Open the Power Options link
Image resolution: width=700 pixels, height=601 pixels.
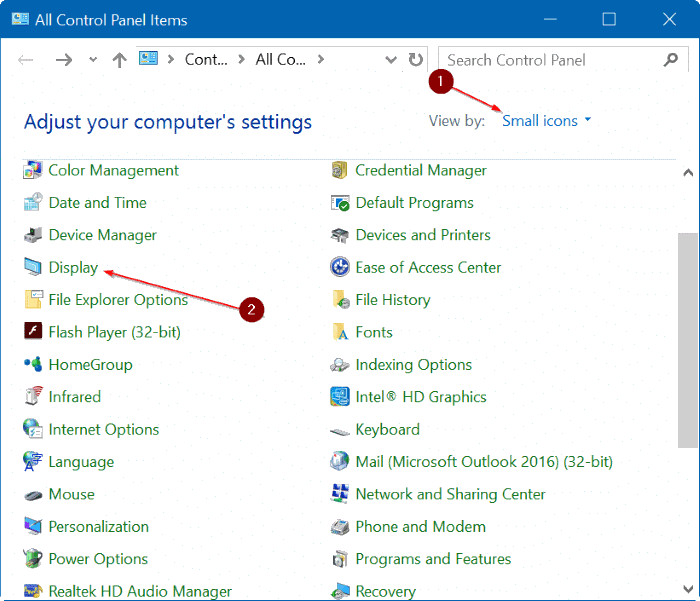[x=98, y=559]
